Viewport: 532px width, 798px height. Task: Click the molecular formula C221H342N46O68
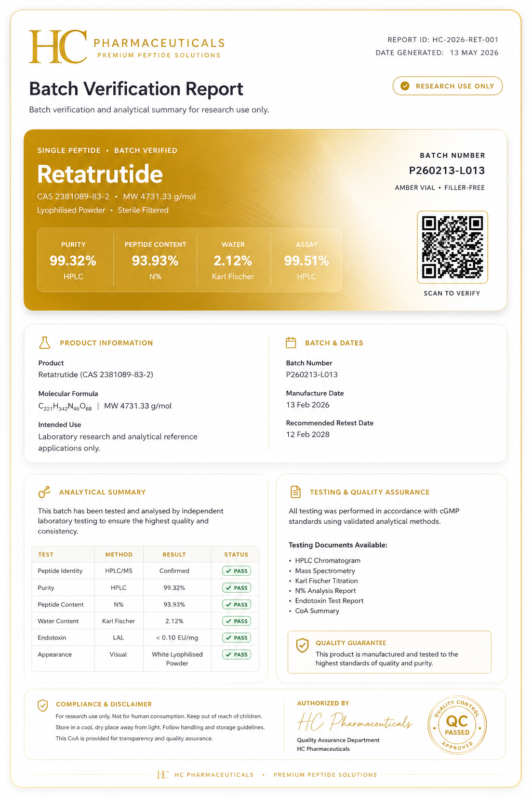[65, 407]
